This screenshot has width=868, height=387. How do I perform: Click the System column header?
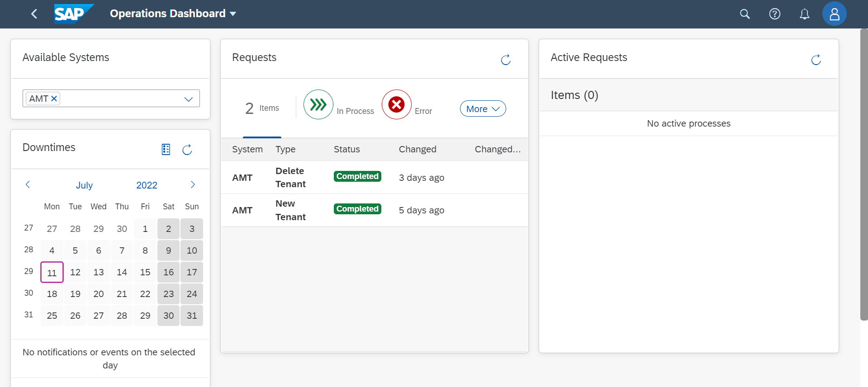click(x=247, y=149)
